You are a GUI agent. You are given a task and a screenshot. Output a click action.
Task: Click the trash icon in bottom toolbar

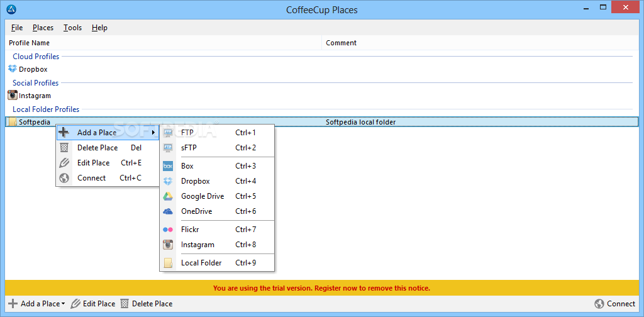[x=125, y=304]
